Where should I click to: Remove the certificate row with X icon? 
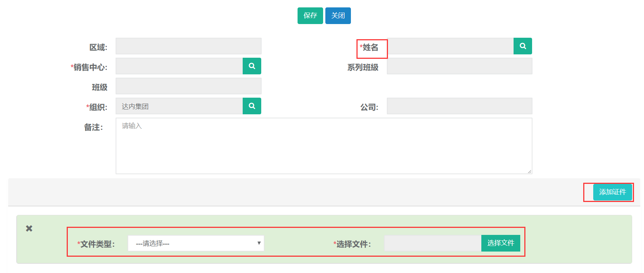coord(29,229)
